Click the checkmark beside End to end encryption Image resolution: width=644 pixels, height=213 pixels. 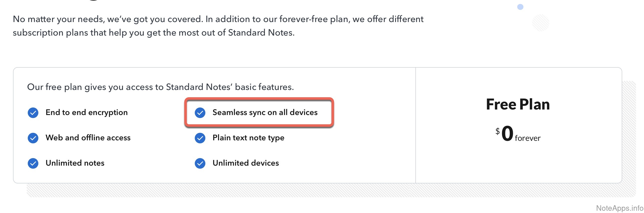click(x=33, y=113)
